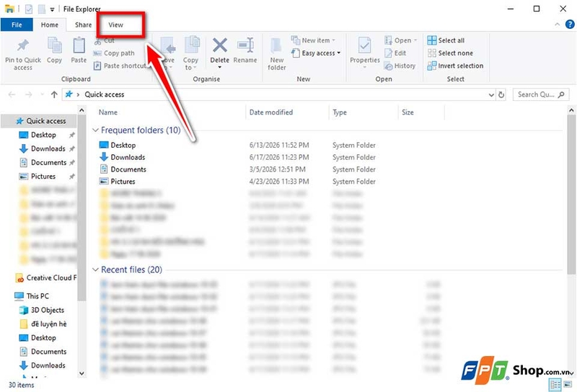Click Select none
This screenshot has width=577, height=392.
[450, 53]
